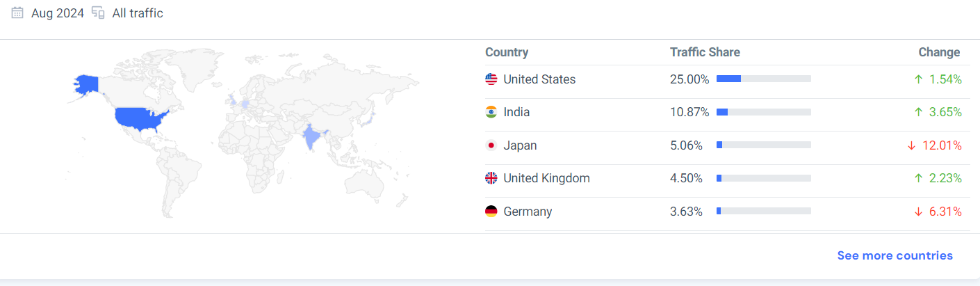The height and width of the screenshot is (286, 980).
Task: Click the Germany flag icon
Action: tap(491, 212)
